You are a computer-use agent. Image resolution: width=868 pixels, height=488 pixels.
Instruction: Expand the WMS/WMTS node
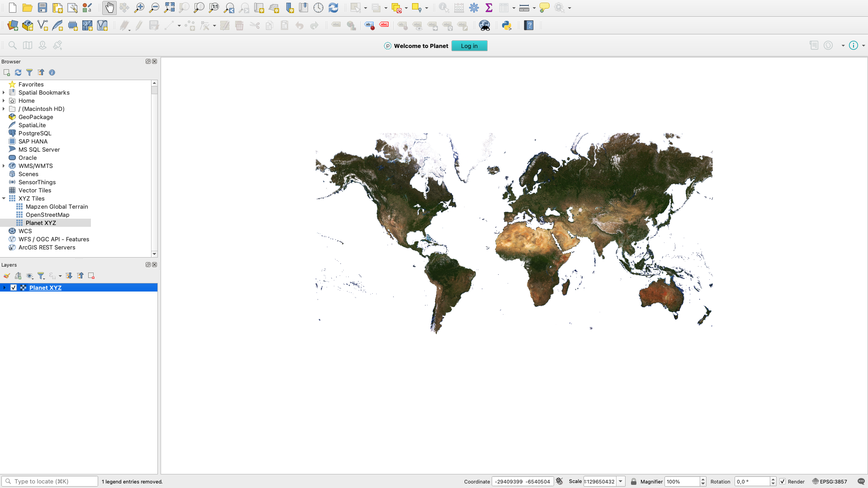pyautogui.click(x=4, y=166)
